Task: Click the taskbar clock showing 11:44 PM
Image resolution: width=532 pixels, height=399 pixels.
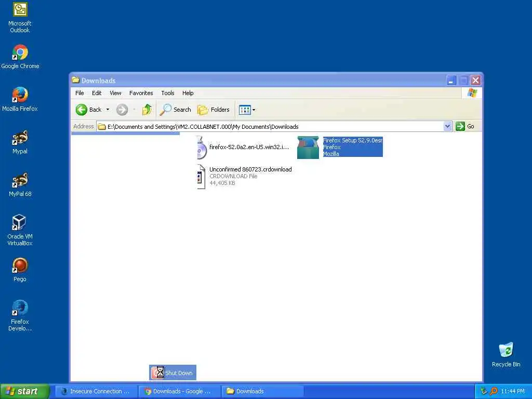Action: [x=513, y=391]
